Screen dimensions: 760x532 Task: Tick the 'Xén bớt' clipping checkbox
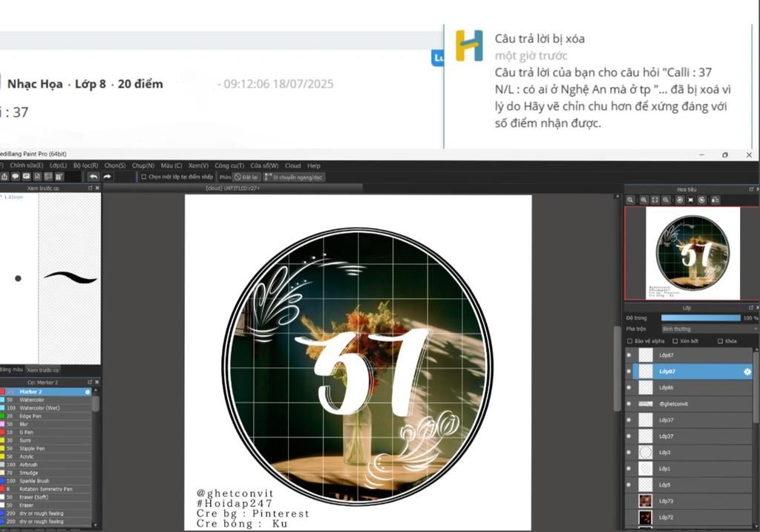tap(675, 341)
